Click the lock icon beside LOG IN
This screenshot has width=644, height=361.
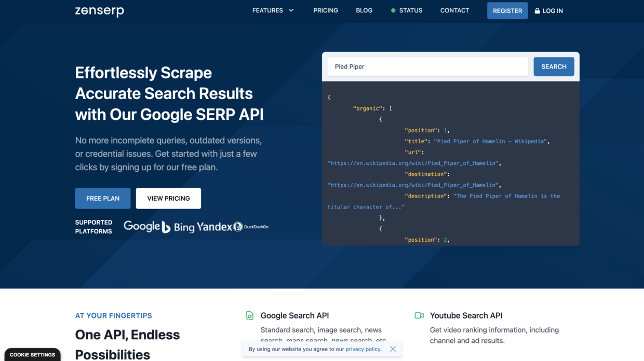537,10
